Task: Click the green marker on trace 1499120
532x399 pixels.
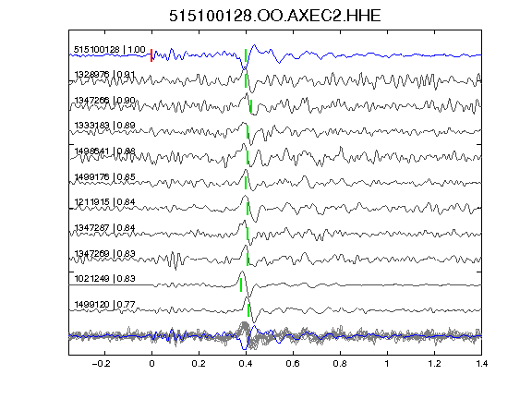Action: pyautogui.click(x=248, y=310)
